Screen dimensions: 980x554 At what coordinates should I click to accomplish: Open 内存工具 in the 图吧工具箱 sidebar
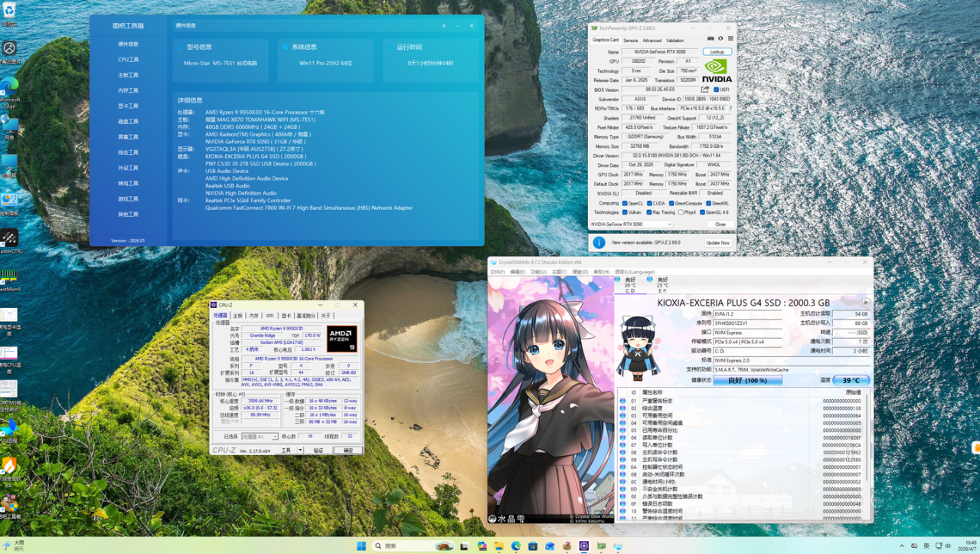(x=129, y=90)
